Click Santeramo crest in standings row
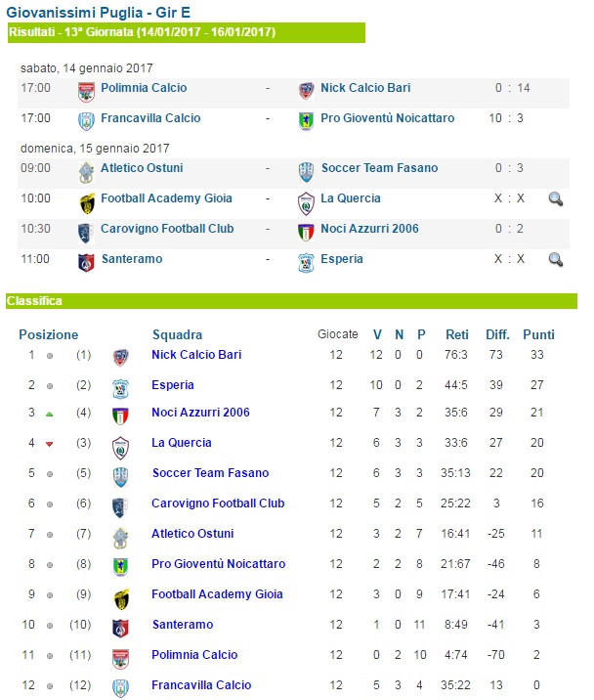The image size is (594, 700). point(120,629)
